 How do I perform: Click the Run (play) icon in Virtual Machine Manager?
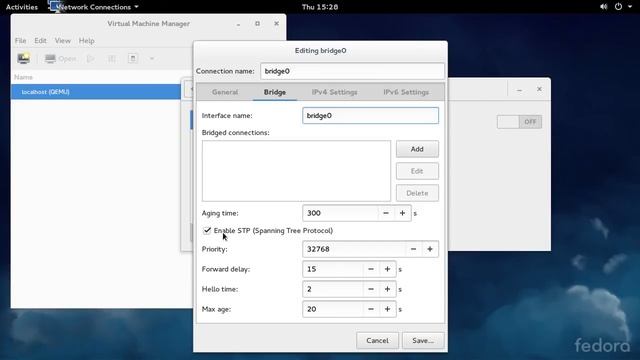pyautogui.click(x=91, y=59)
